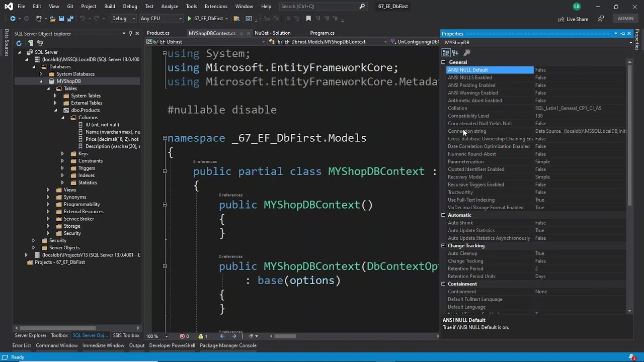Click the Open File folder icon
The width and height of the screenshot is (644, 362).
point(53,19)
